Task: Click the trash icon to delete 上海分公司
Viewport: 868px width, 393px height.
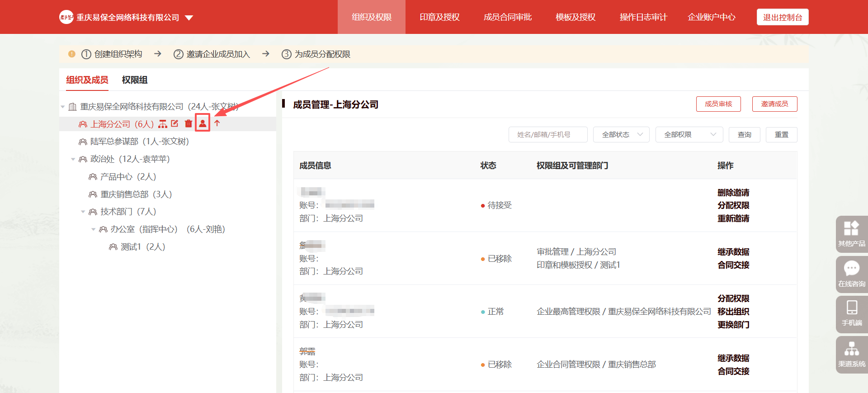Action: (189, 123)
